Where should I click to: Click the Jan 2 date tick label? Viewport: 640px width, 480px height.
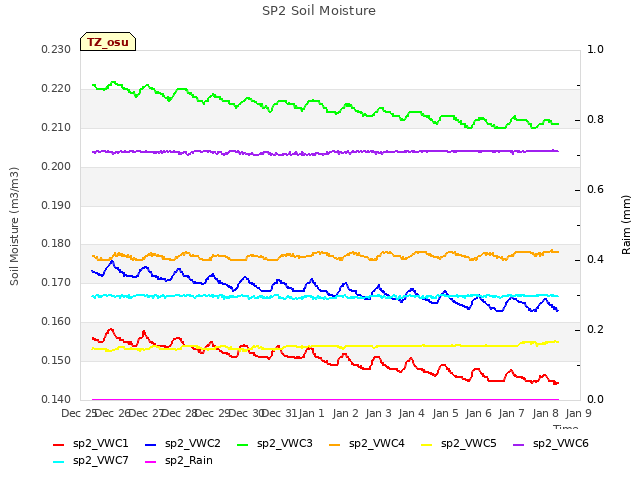345,413
